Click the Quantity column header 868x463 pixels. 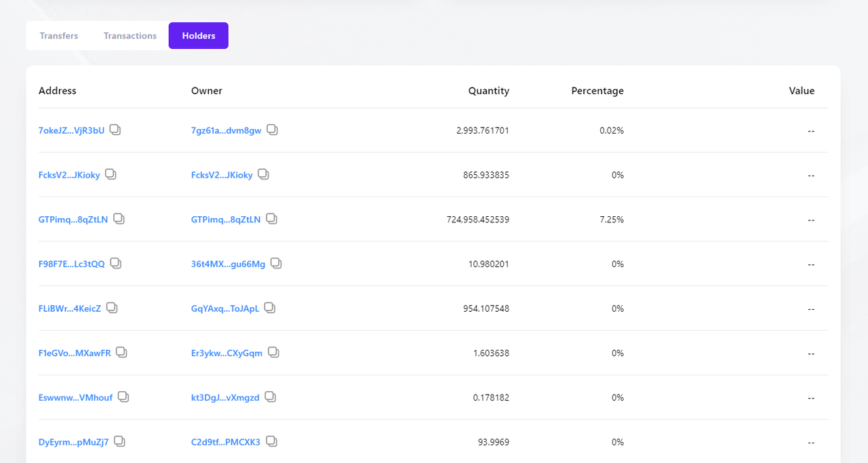pos(488,91)
